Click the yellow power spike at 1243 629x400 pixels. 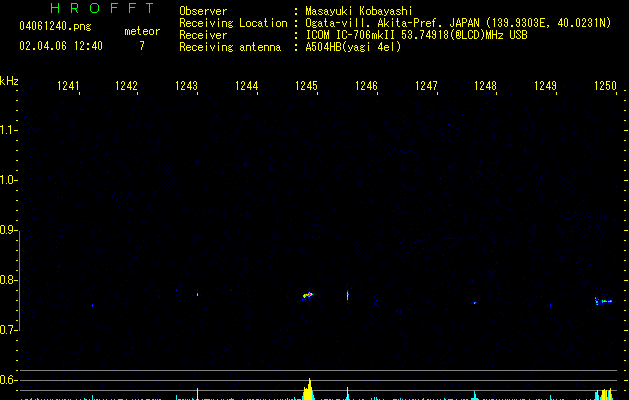[197, 394]
